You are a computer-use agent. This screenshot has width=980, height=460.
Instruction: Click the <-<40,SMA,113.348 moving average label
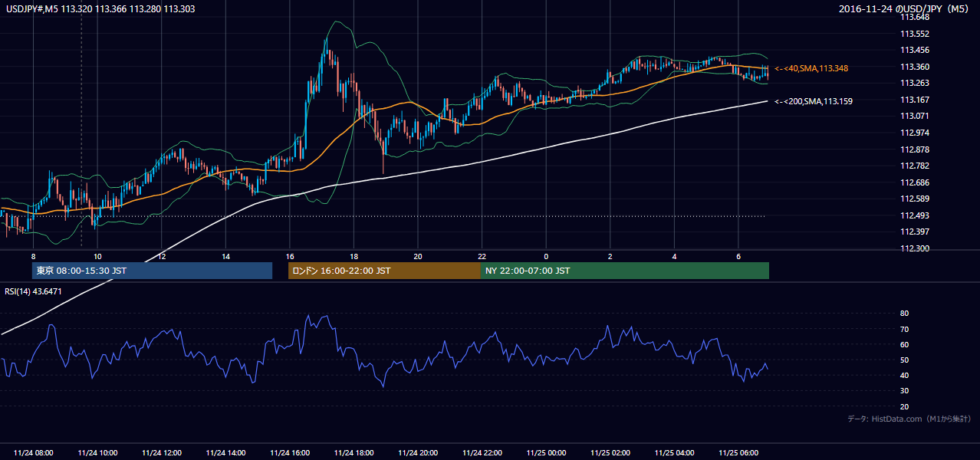(811, 68)
